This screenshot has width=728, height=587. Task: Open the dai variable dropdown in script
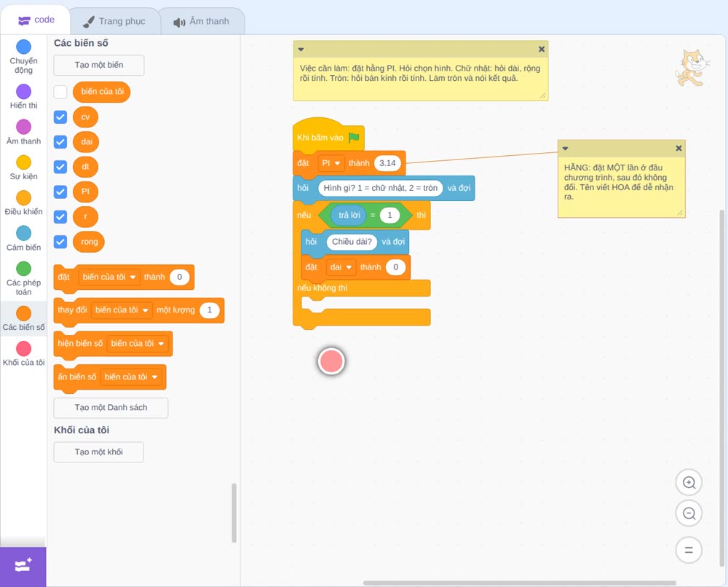pos(341,267)
